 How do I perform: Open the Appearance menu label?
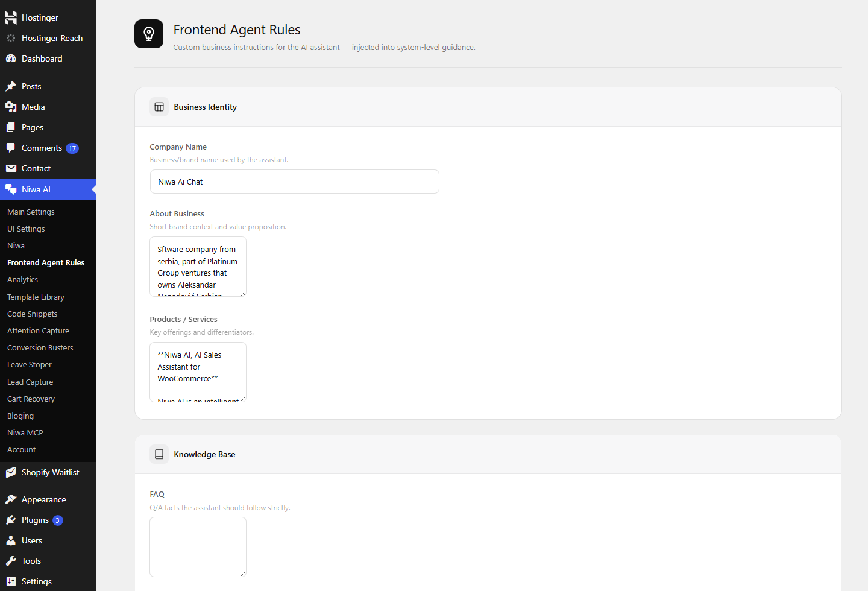[43, 499]
